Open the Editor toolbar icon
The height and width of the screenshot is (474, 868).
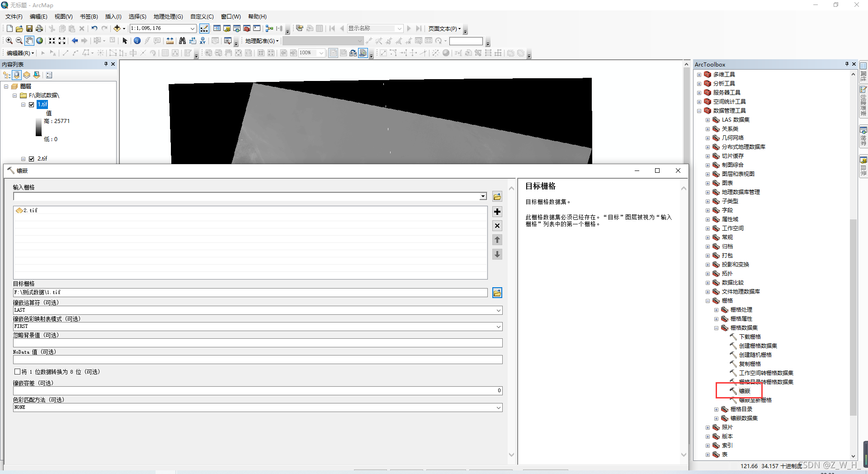click(x=204, y=28)
